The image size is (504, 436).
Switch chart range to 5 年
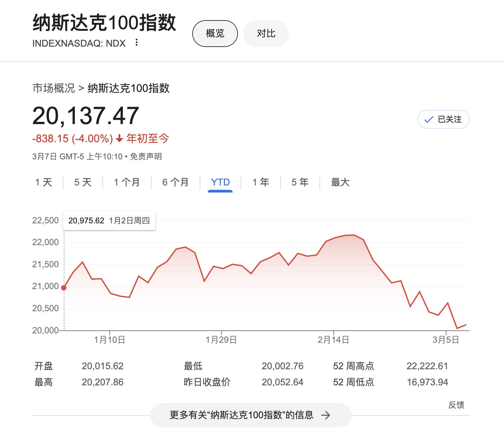pyautogui.click(x=300, y=182)
